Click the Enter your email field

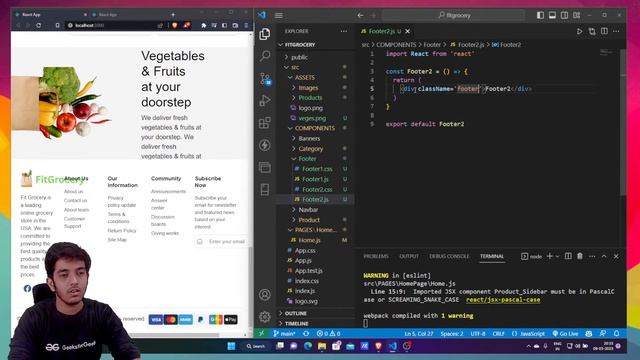tap(222, 242)
